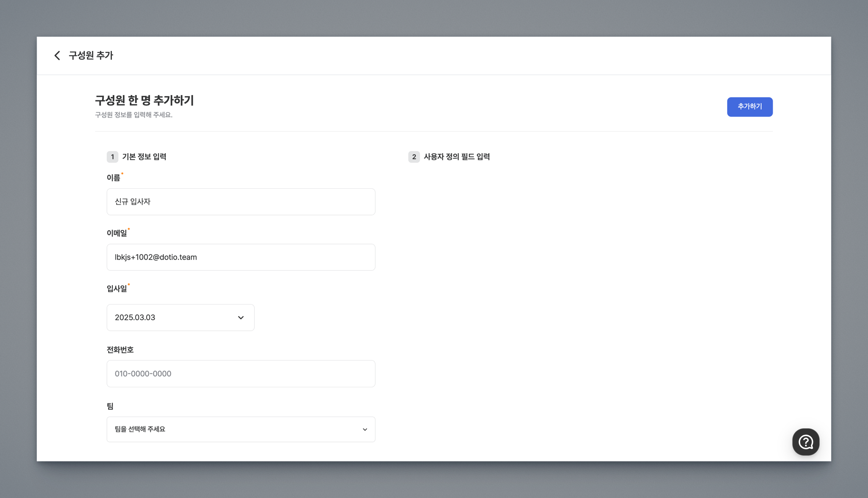Click the 구성원 한 명 추가하기 heading
This screenshot has width=868, height=498.
coord(144,101)
